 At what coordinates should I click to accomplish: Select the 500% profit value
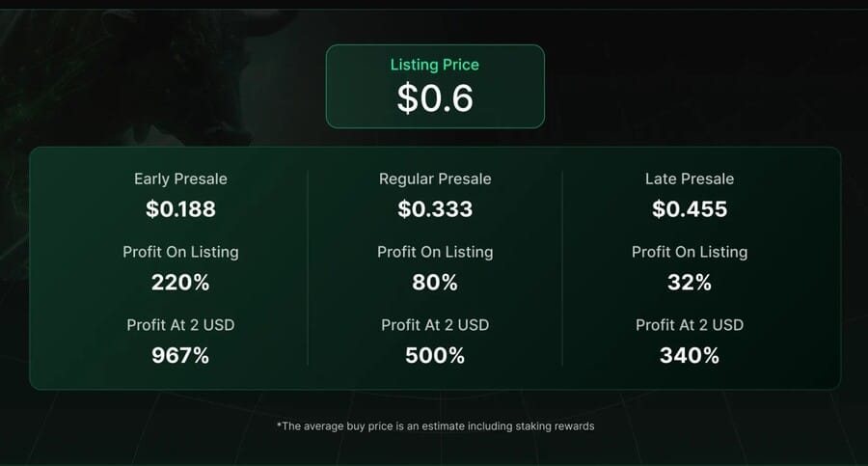click(x=435, y=356)
